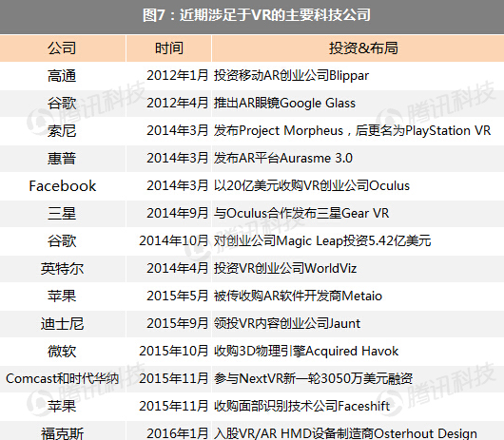
Task: Click the 迪士尼 company cell
Action: coord(62,324)
